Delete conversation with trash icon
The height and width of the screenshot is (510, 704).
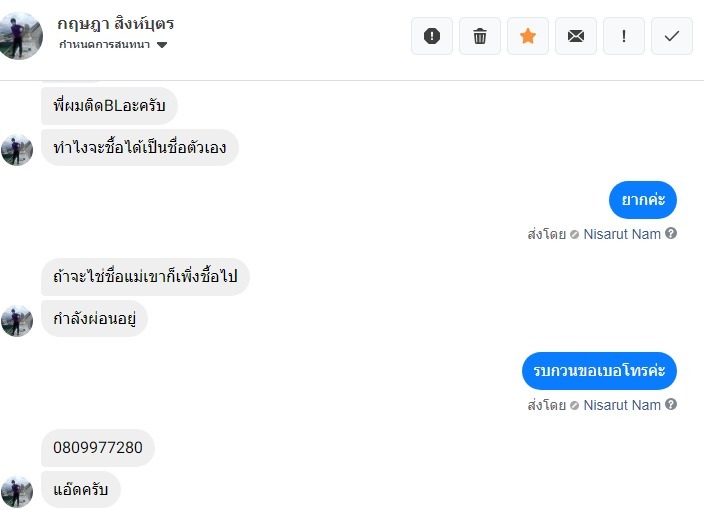[x=480, y=36]
